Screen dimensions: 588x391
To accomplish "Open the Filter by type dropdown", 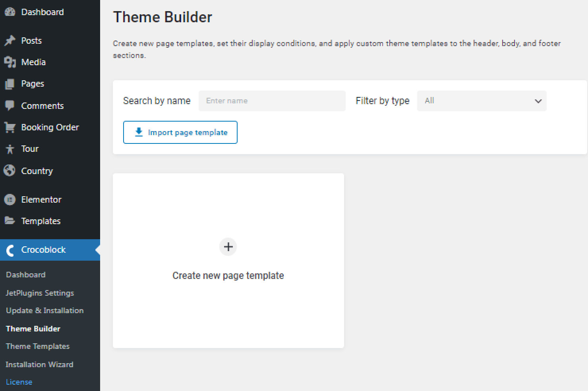I will [x=482, y=101].
